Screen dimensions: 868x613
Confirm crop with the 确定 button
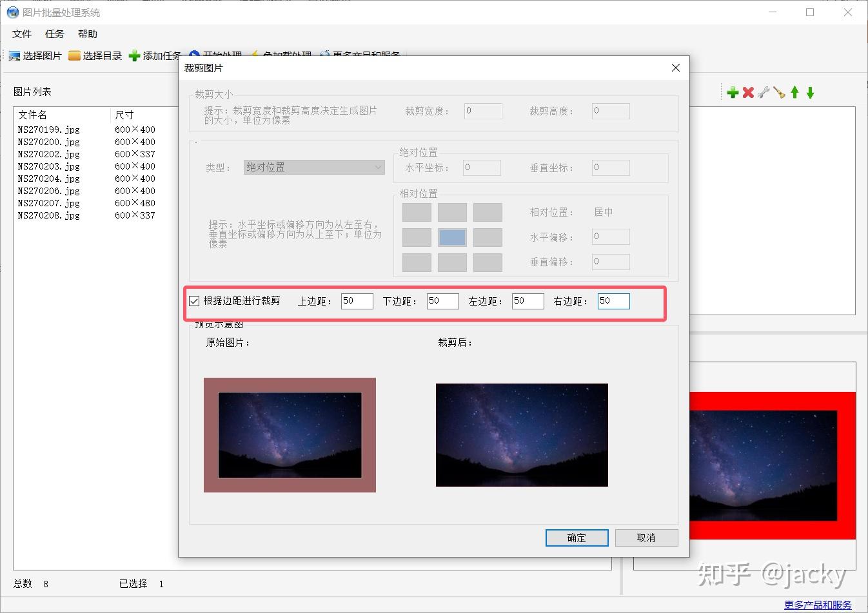click(576, 538)
